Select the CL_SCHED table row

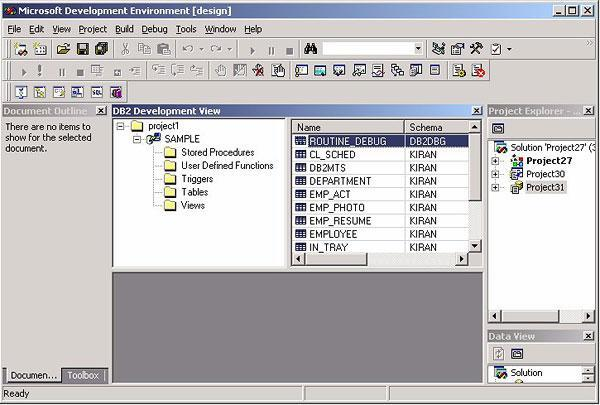click(380, 155)
